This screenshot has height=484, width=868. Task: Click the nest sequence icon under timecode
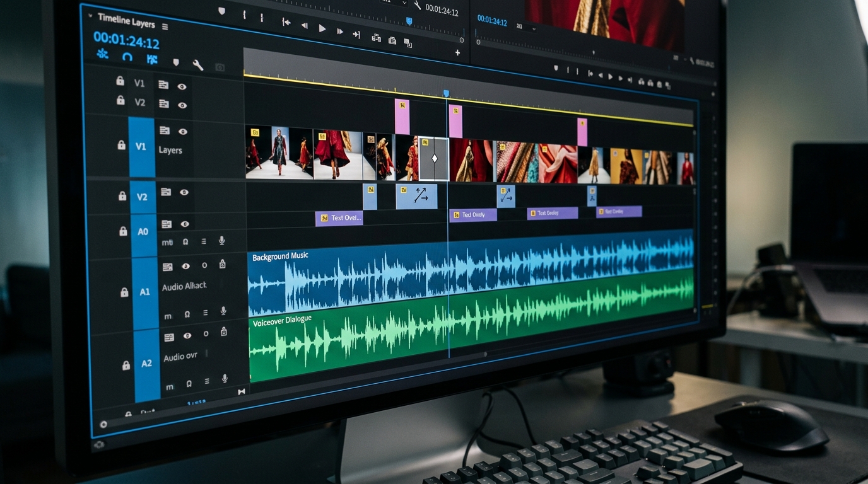pos(102,54)
